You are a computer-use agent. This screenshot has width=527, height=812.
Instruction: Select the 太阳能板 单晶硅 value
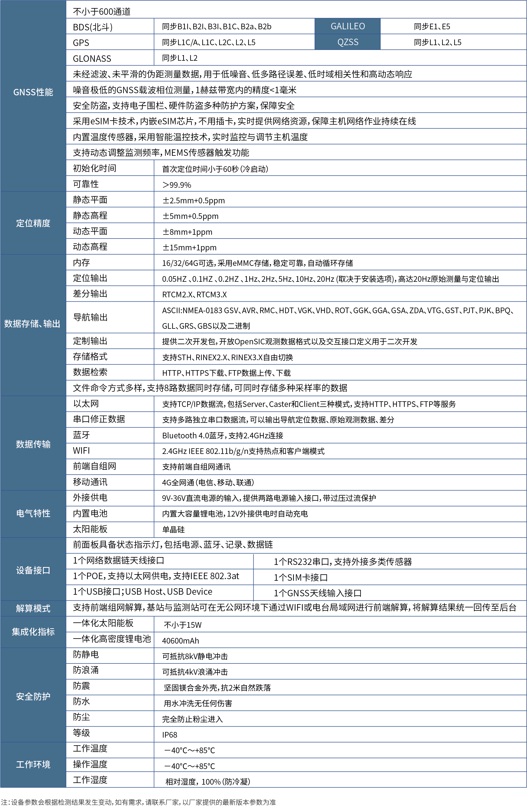point(173,529)
